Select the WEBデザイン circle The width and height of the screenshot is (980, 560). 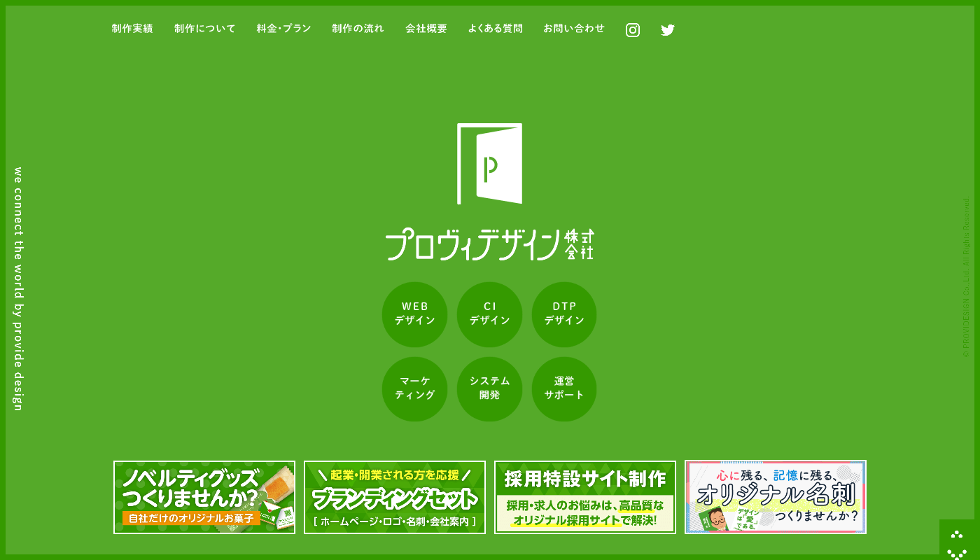pyautogui.click(x=414, y=314)
